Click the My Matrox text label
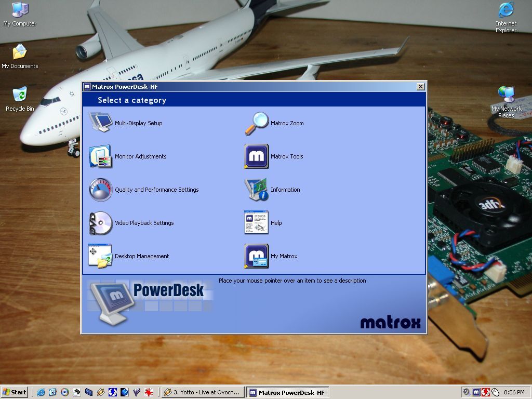 [x=284, y=256]
